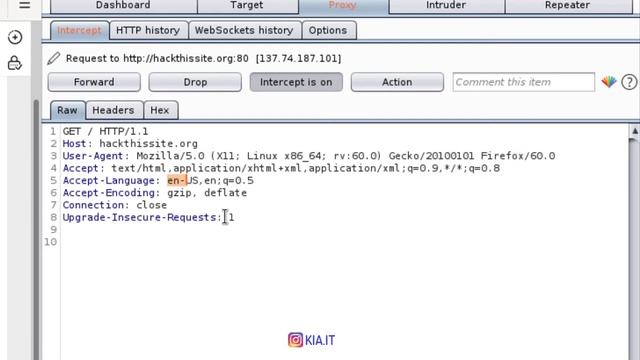This screenshot has width=640, height=360.
Task: Open the Intruder tab
Action: [x=446, y=6]
